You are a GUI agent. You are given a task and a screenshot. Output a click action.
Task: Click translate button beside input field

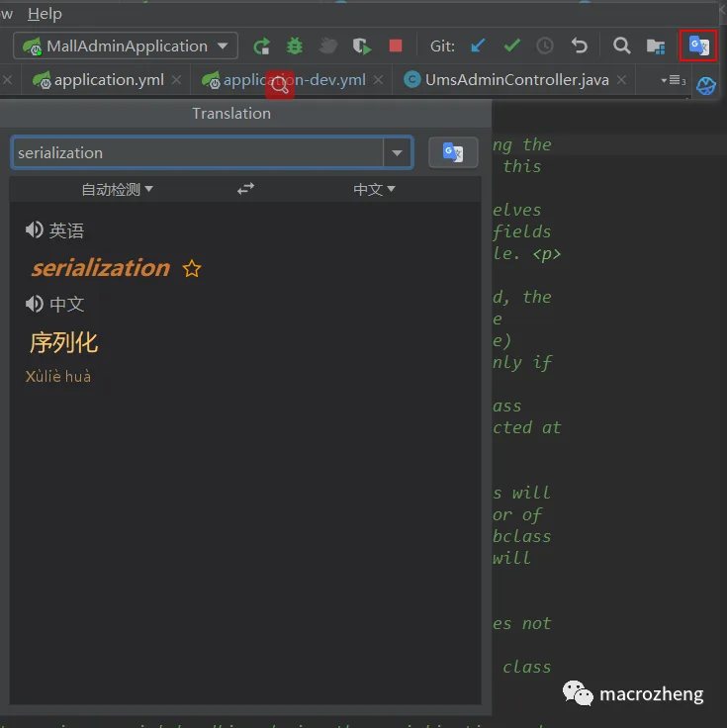(x=453, y=152)
